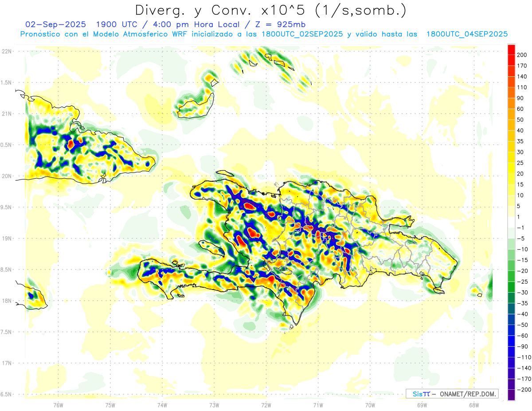Click the longitude label '69W'
The image size is (532, 411).
point(422,405)
